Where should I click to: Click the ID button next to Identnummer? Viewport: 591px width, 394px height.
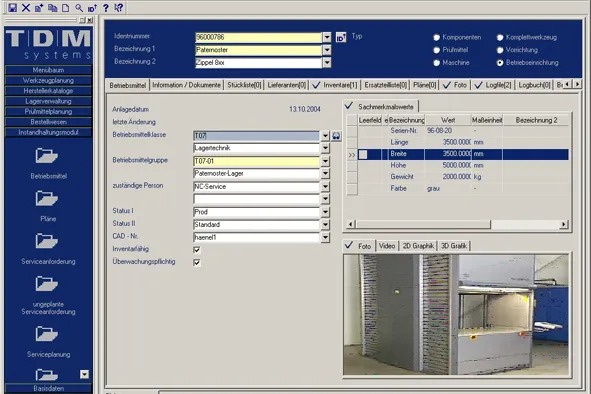point(341,37)
